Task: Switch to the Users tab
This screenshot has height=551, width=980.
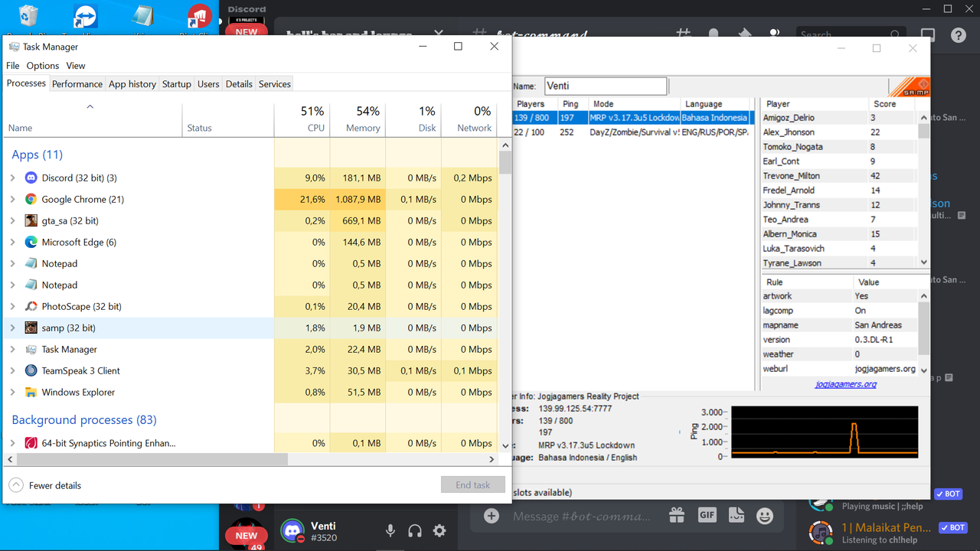Action: click(208, 84)
